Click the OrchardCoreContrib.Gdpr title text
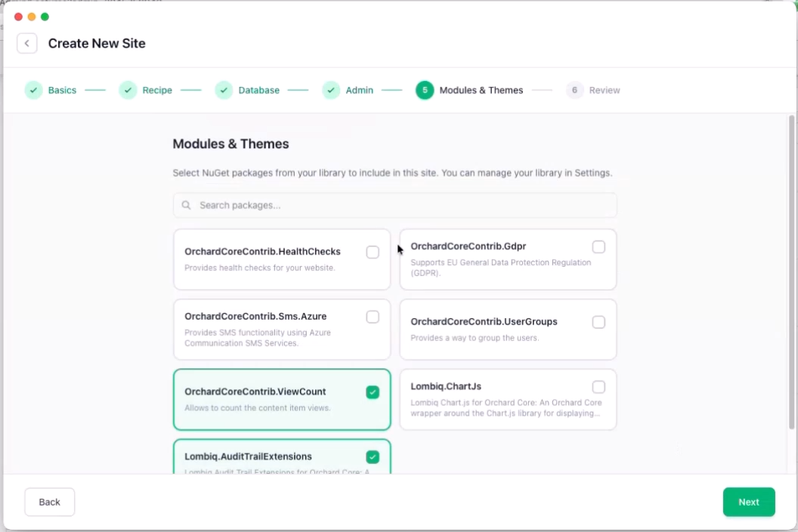The height and width of the screenshot is (532, 798). click(x=469, y=246)
